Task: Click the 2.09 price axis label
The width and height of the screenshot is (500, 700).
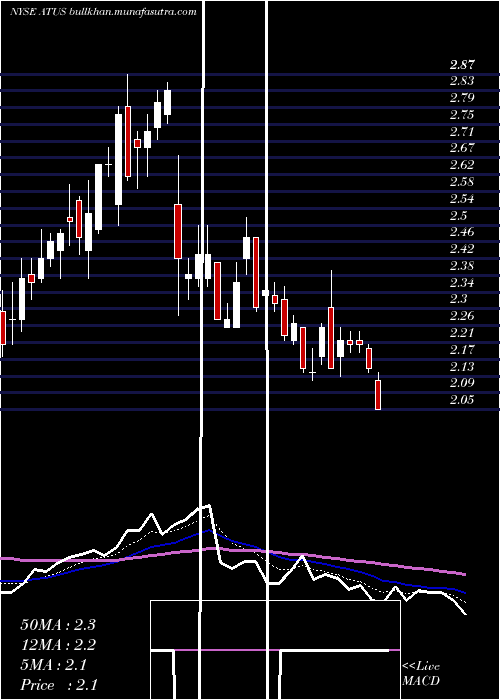Action: (462, 383)
